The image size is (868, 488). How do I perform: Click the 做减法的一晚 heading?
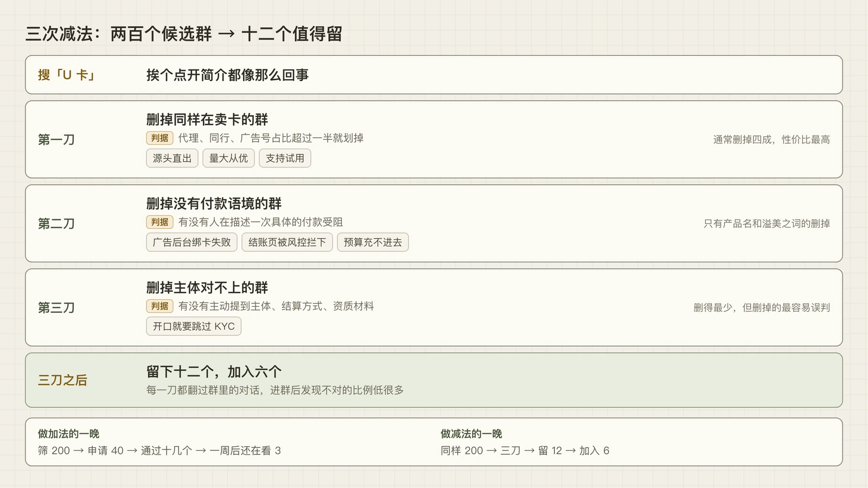pyautogui.click(x=471, y=434)
